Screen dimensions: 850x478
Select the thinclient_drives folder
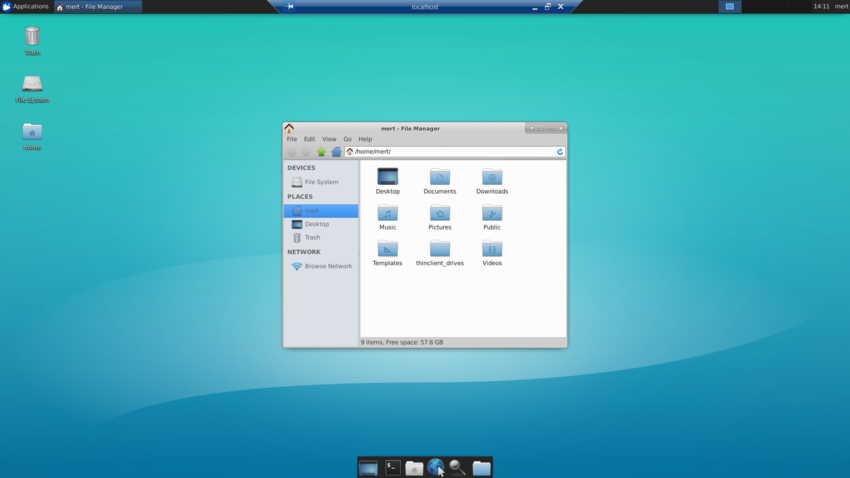click(x=440, y=250)
